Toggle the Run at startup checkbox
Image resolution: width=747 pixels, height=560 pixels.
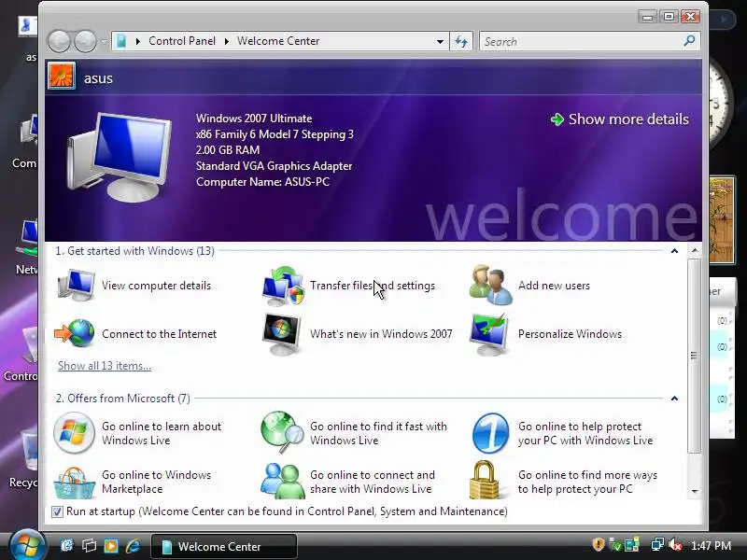pos(57,511)
